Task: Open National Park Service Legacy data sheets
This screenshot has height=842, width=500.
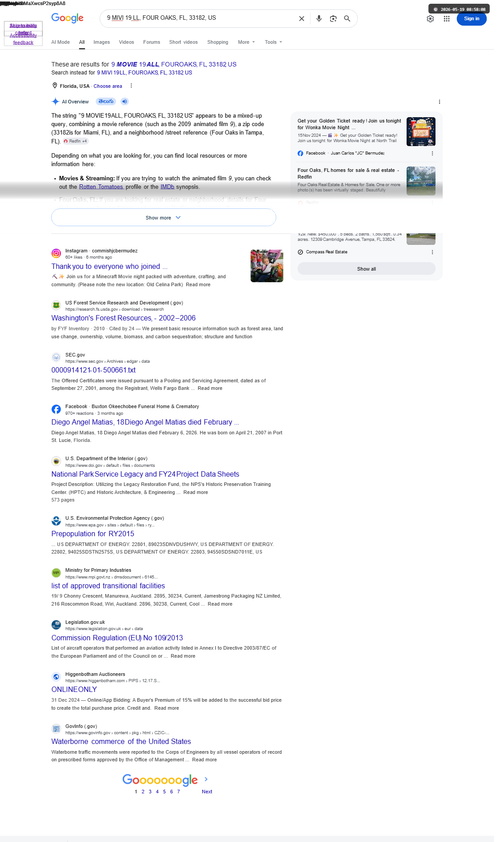Action: (145, 474)
